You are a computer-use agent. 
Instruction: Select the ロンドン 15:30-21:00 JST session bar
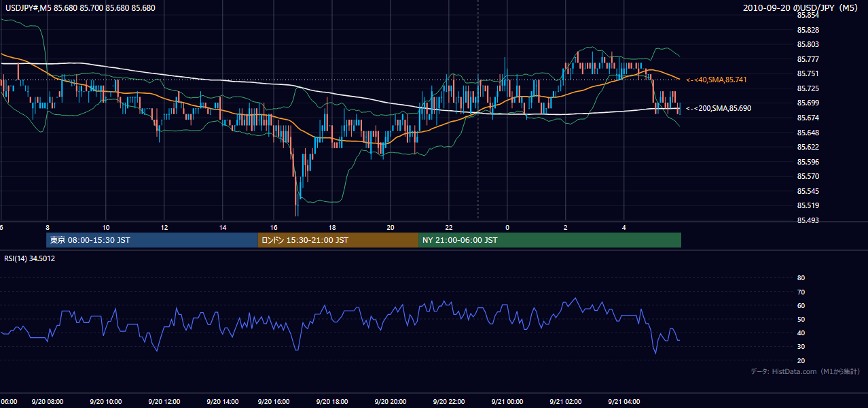[x=338, y=240]
